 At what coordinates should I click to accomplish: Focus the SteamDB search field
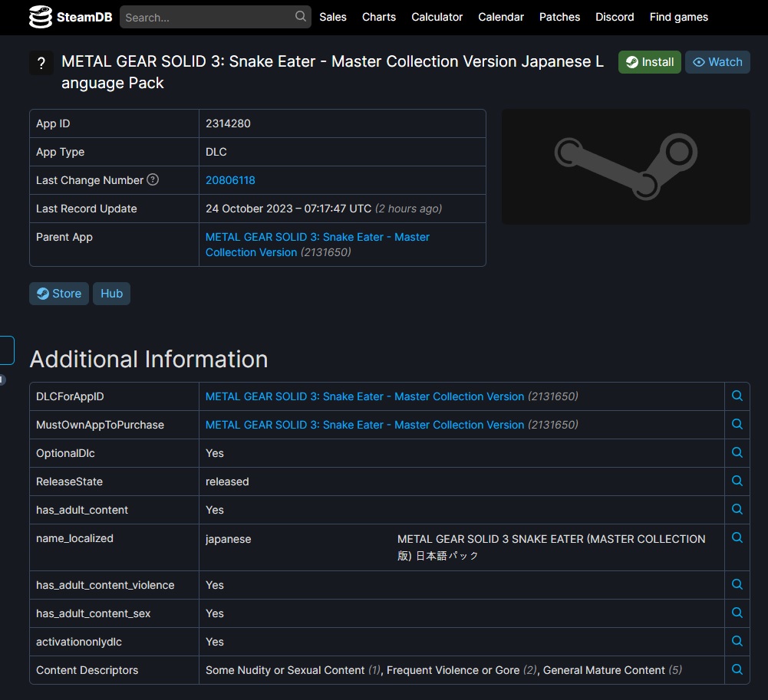tap(207, 17)
